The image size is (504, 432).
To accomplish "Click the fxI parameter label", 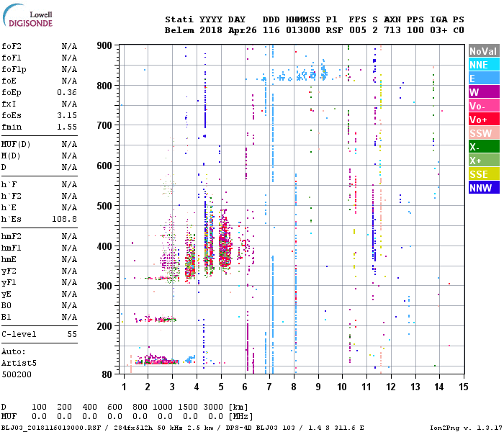I will [x=9, y=104].
